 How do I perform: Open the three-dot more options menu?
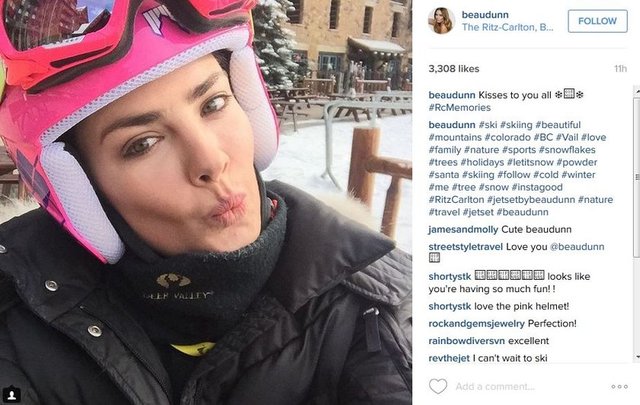(619, 387)
